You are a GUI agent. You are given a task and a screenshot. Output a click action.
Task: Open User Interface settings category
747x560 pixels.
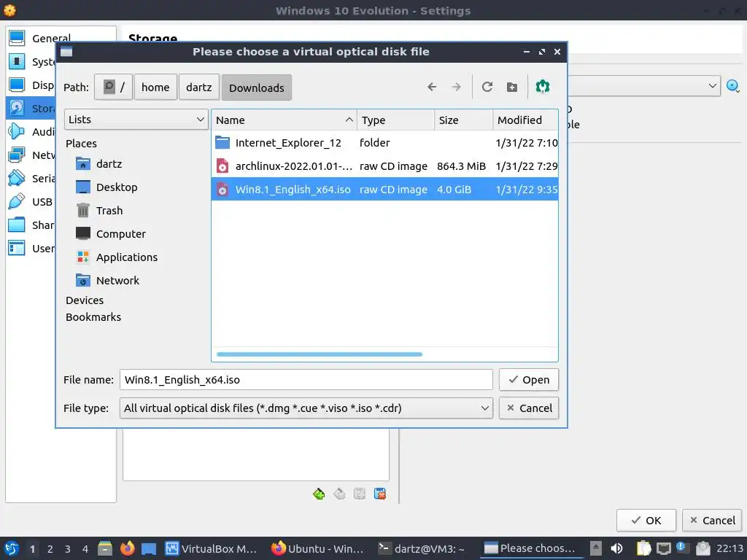click(x=31, y=248)
